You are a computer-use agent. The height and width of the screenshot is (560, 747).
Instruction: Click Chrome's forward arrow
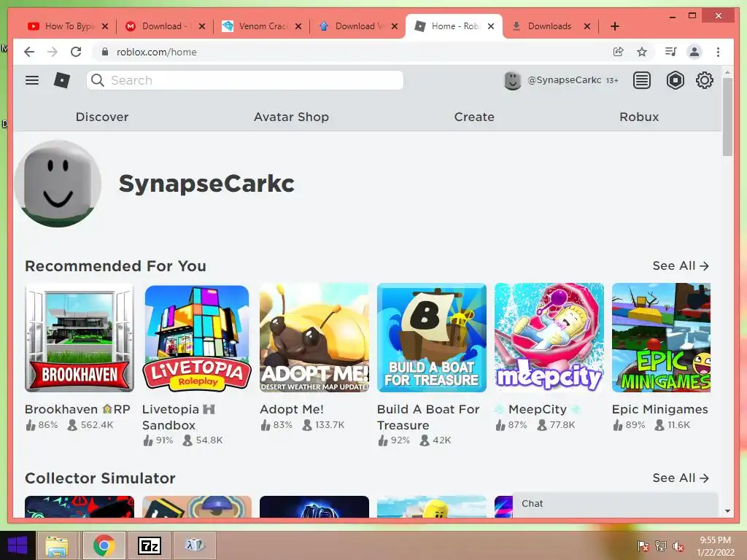click(x=53, y=52)
